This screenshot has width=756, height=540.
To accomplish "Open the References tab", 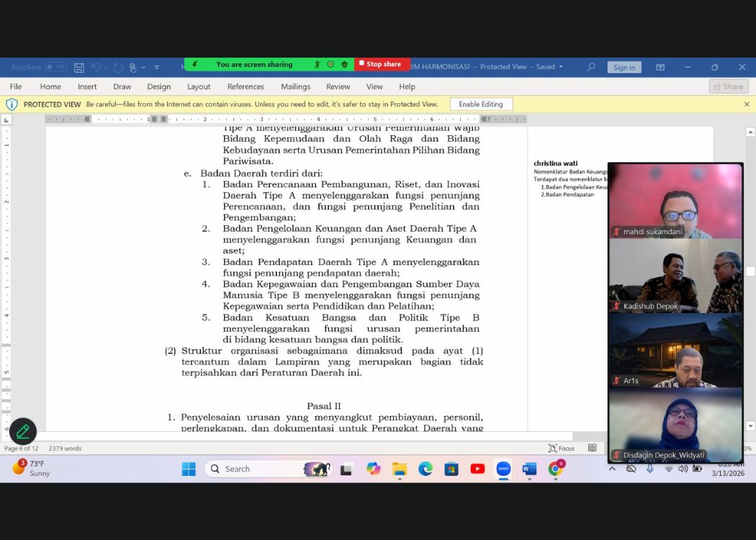I will (x=246, y=86).
